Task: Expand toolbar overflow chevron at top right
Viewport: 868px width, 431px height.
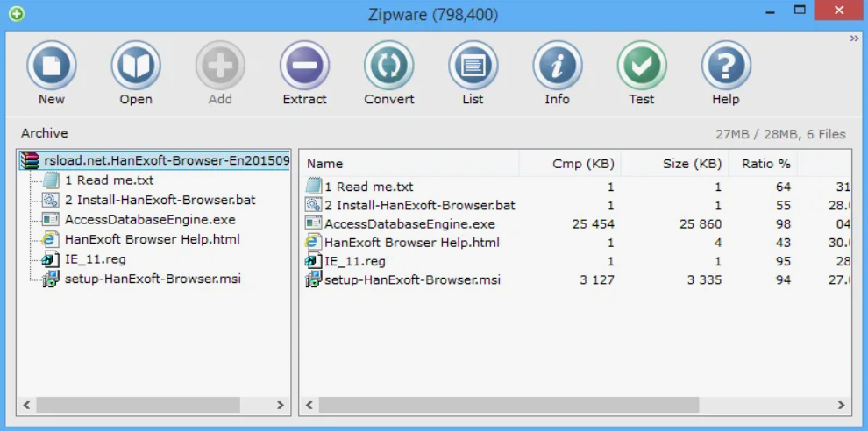Action: click(x=854, y=39)
